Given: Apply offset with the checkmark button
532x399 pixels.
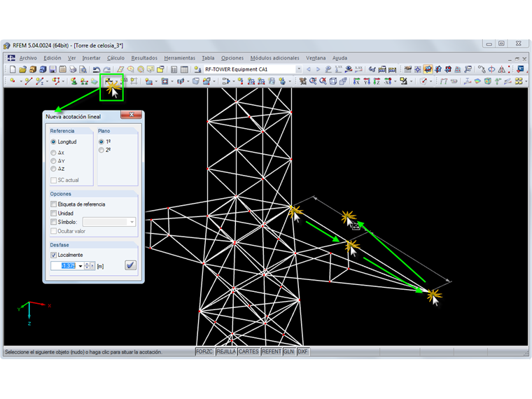Looking at the screenshot, I should [131, 265].
